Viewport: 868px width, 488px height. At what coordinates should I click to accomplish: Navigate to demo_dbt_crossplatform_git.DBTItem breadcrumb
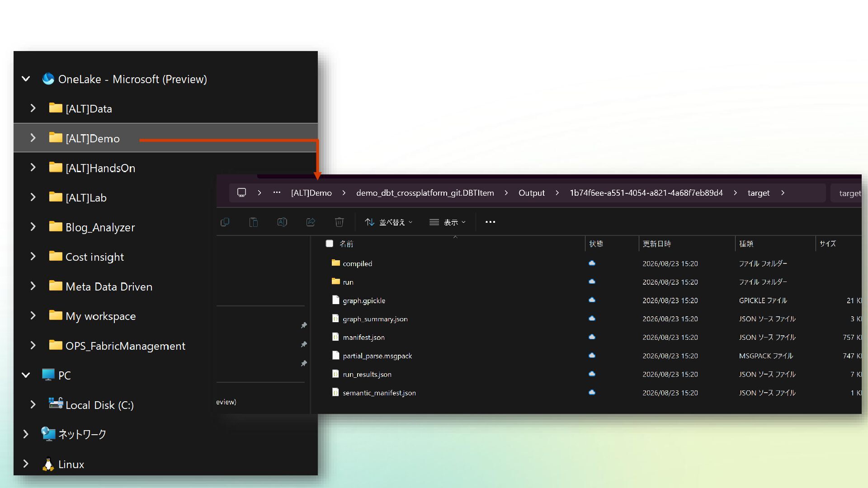tap(425, 193)
